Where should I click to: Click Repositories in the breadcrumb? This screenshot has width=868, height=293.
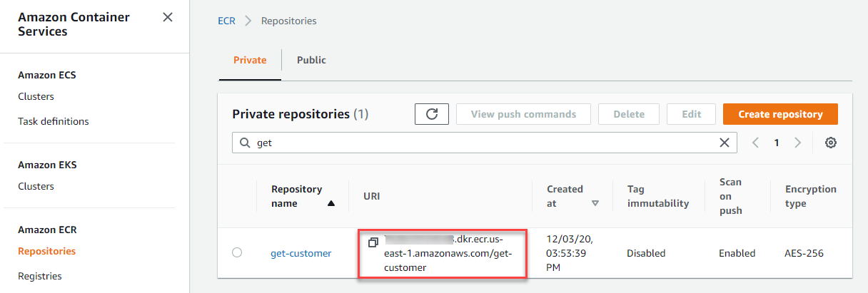click(288, 21)
